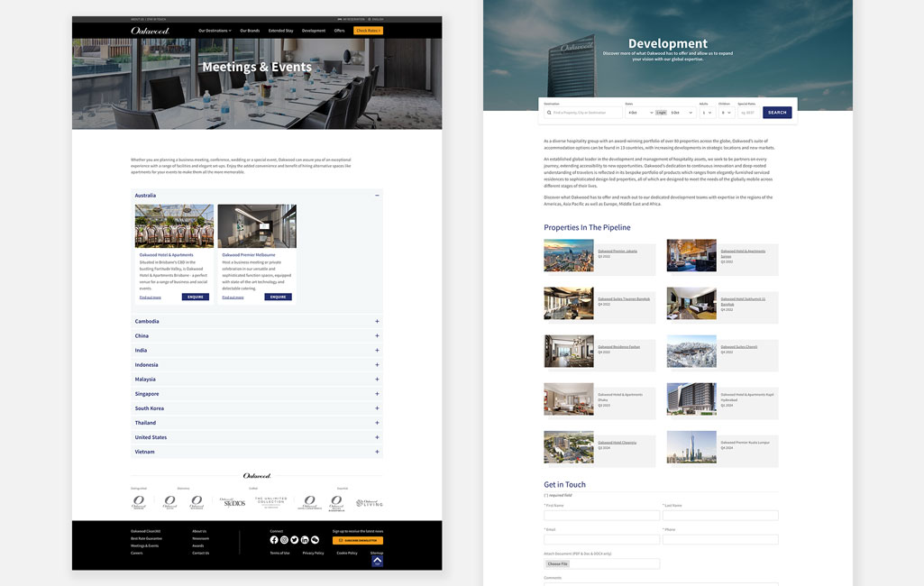924x586 pixels.
Task: Open Oakwood's Facebook page from footer
Action: pos(274,539)
